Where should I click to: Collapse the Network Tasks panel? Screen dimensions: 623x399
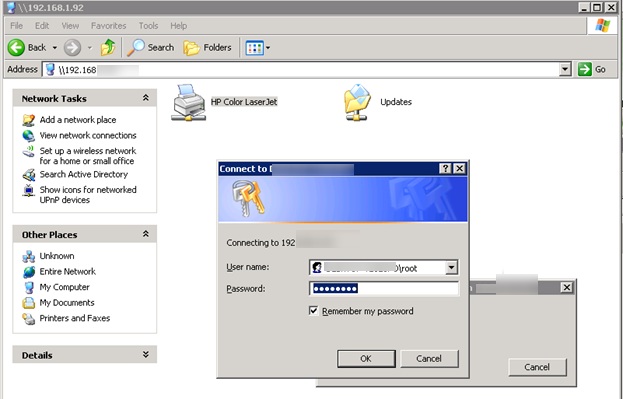coord(146,98)
